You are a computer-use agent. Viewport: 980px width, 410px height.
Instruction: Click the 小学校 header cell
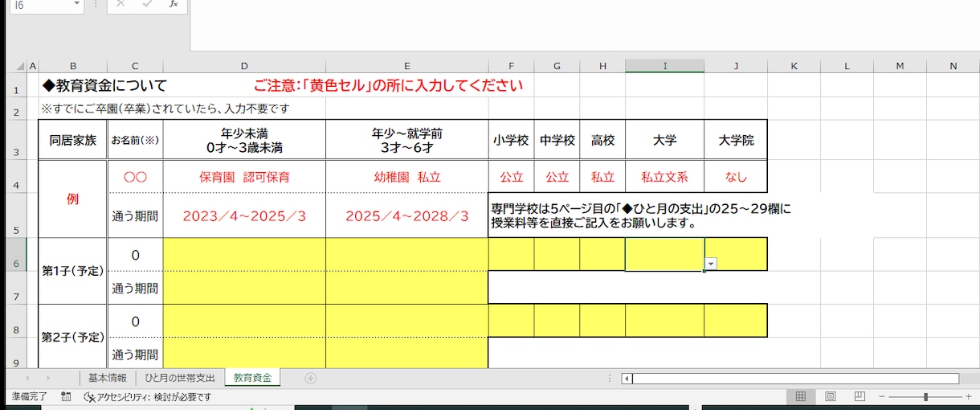(511, 140)
